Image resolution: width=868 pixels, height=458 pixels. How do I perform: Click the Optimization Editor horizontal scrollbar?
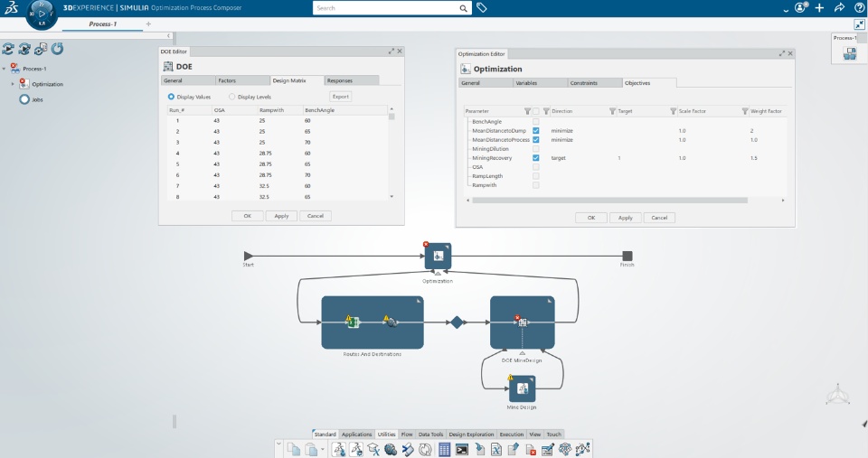pyautogui.click(x=609, y=201)
